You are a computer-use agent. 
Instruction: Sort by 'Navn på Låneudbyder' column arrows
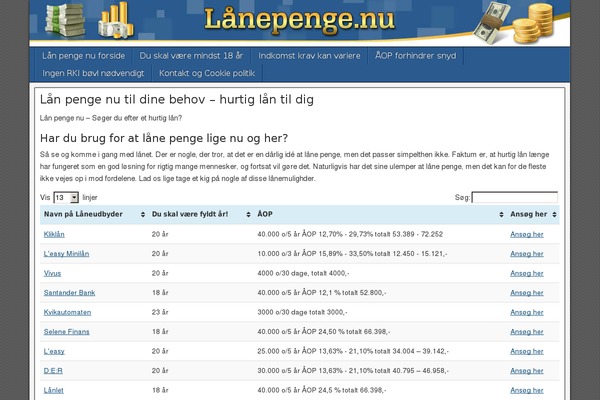(x=143, y=215)
